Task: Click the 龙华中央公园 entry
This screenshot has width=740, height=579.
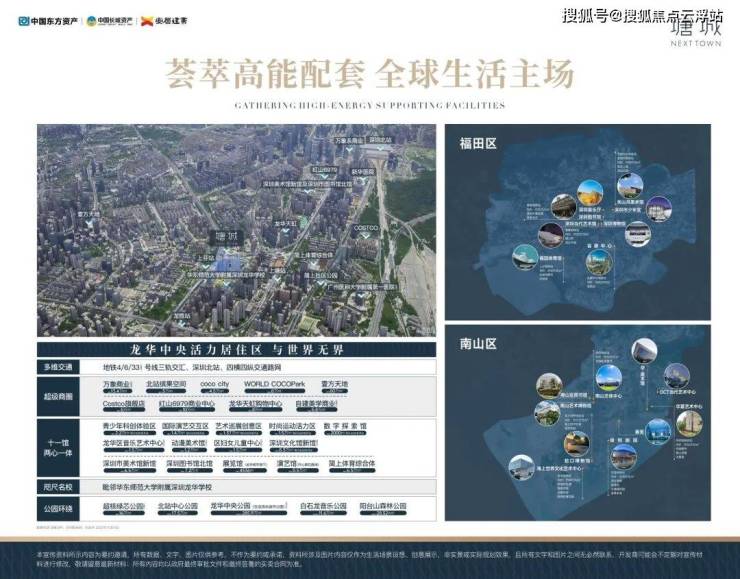Action: (x=249, y=508)
